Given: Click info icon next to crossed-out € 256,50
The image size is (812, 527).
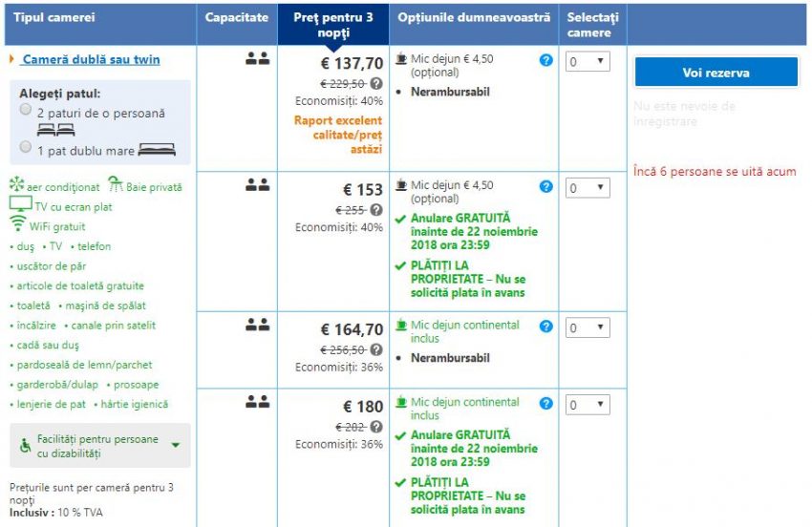Looking at the screenshot, I should coord(376,349).
